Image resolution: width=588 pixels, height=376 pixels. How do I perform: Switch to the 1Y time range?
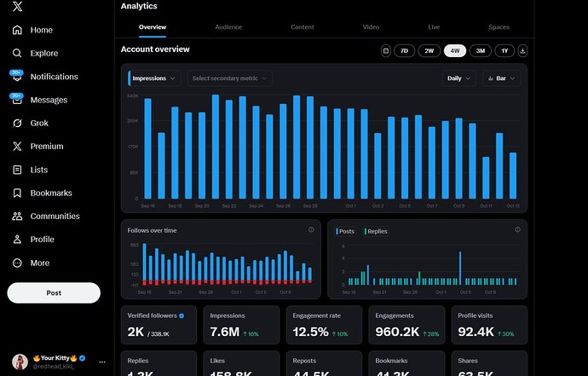point(504,50)
